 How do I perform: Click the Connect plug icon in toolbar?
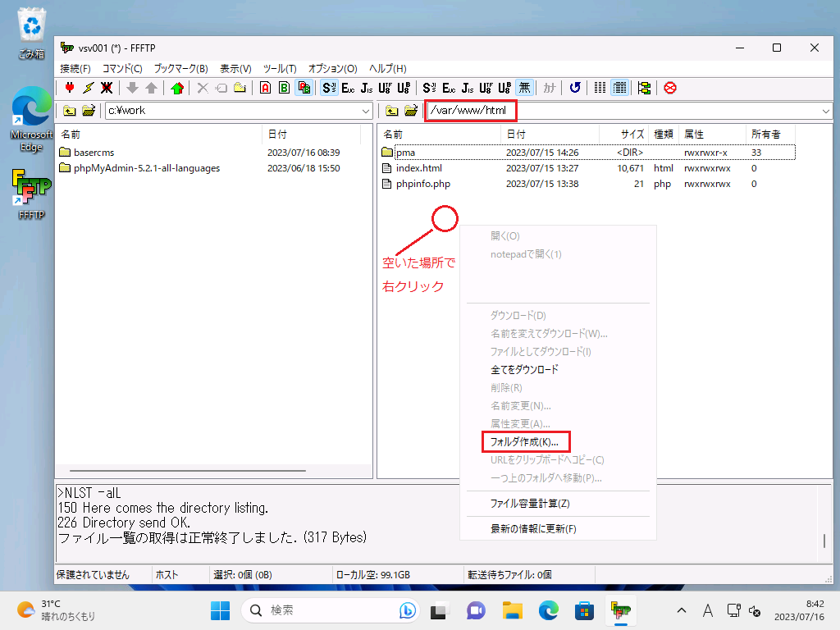pos(70,88)
